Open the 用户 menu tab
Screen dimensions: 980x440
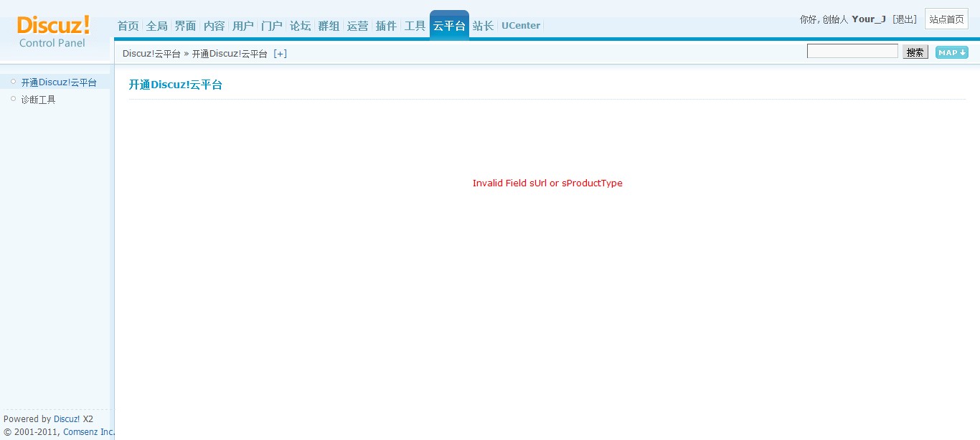coord(243,26)
